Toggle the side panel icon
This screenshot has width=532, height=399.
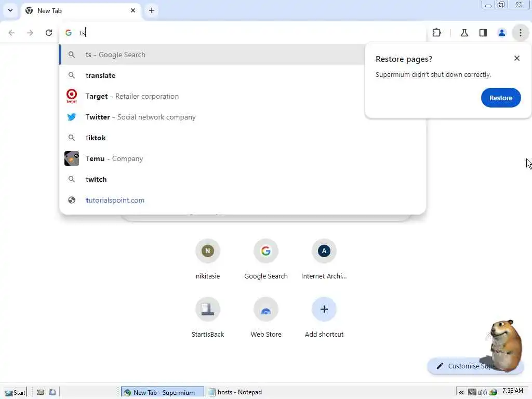[483, 33]
